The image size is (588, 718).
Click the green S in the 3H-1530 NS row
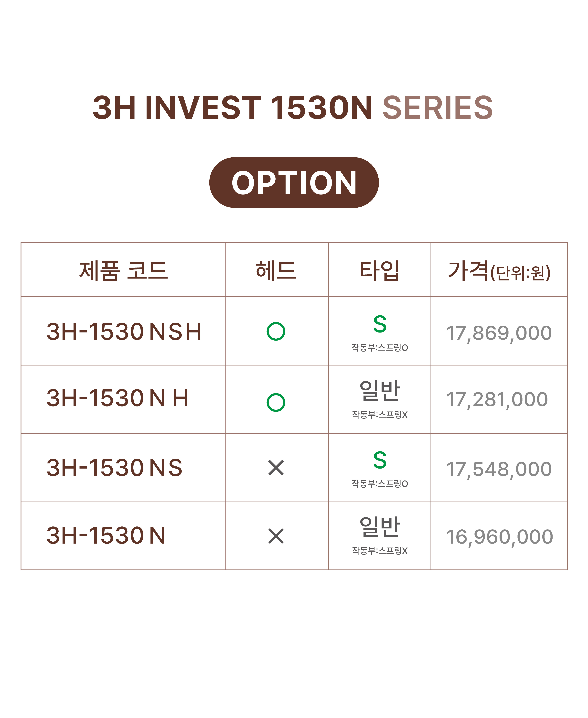[x=379, y=460]
